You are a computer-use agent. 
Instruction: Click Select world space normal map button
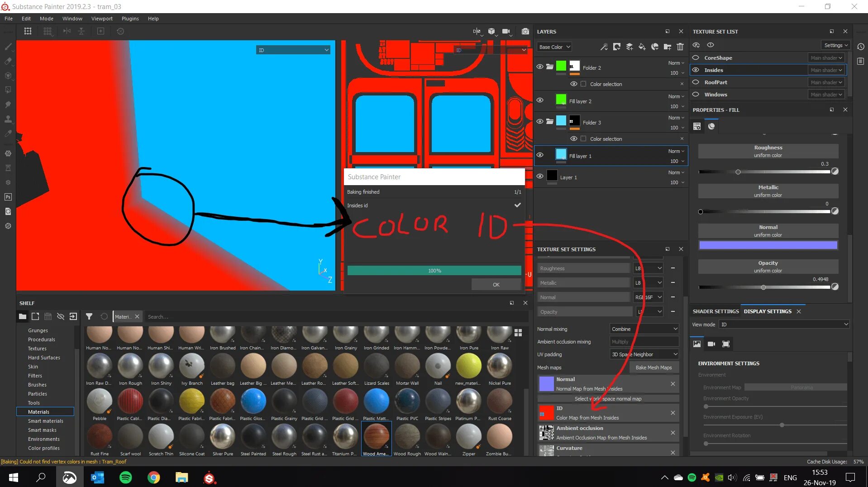(x=608, y=398)
